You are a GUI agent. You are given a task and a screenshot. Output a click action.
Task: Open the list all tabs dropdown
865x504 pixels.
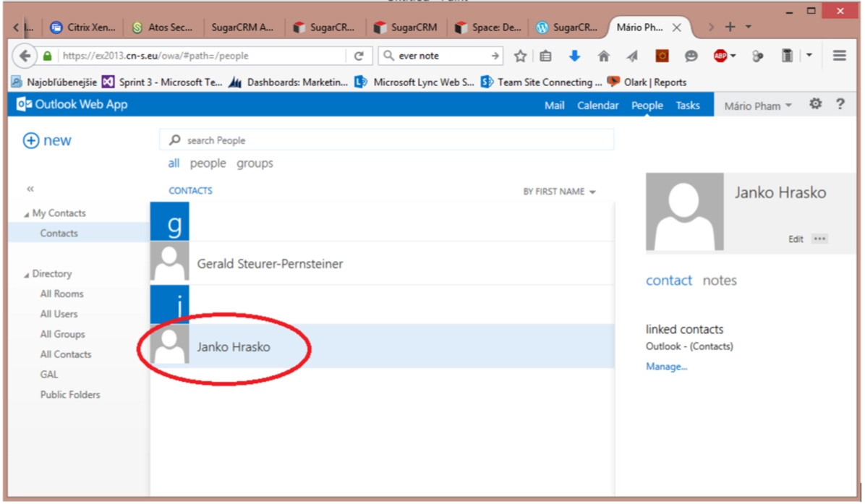click(x=748, y=27)
